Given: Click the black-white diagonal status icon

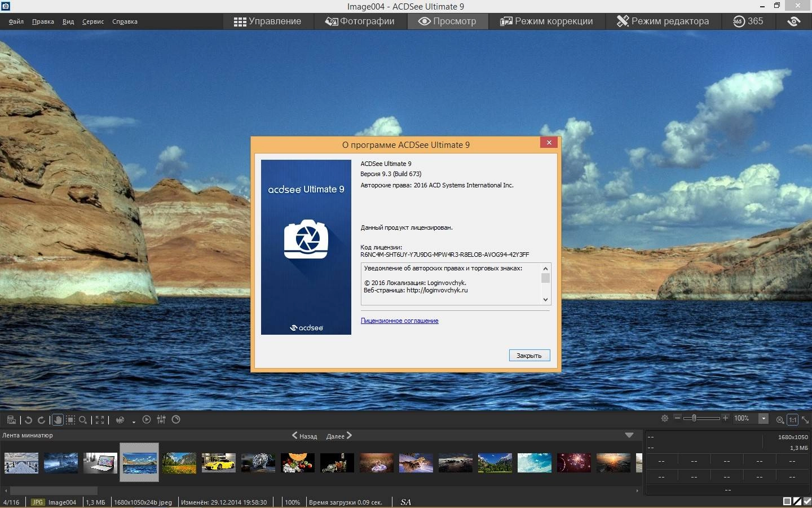Looking at the screenshot, I should tap(797, 501).
